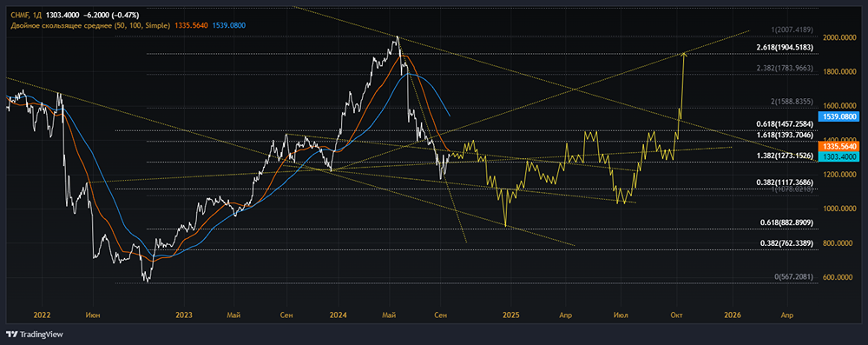Select Fibonacci label 1.618(1393.7046)
Screen dimensions: 868x345
pyautogui.click(x=785, y=135)
